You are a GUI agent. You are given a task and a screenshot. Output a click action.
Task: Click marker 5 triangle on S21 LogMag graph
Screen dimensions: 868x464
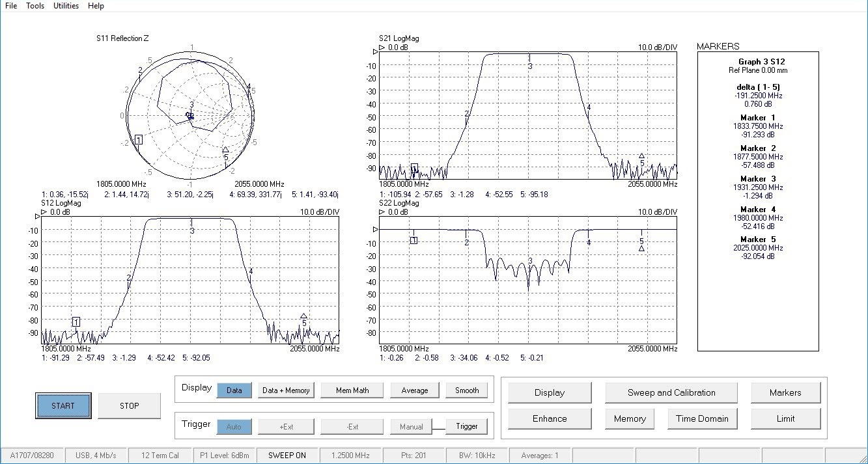click(x=641, y=156)
